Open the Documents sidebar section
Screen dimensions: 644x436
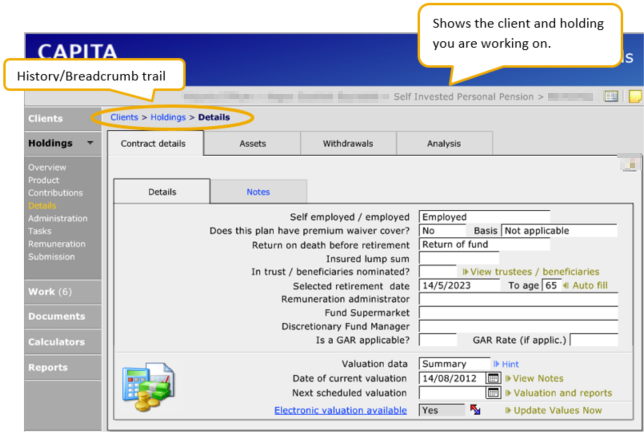coord(63,317)
